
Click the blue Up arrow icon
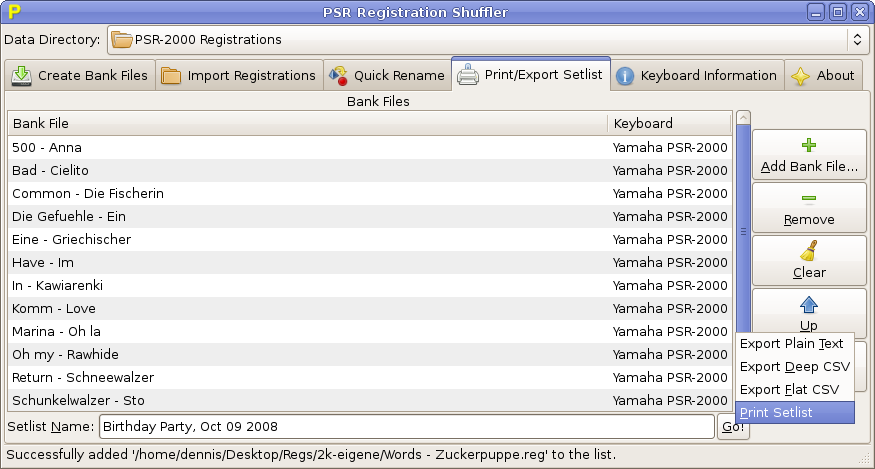pyautogui.click(x=809, y=305)
